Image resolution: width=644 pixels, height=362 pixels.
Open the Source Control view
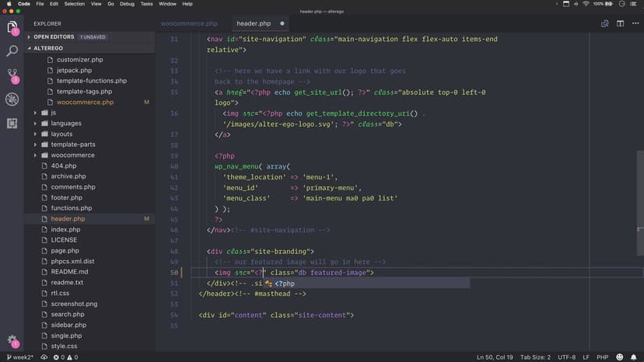12,75
